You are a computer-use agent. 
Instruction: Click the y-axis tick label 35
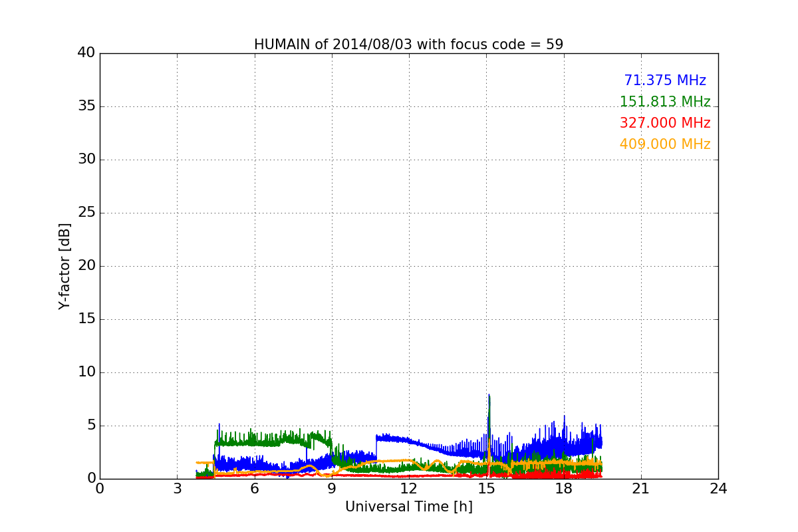click(x=86, y=106)
